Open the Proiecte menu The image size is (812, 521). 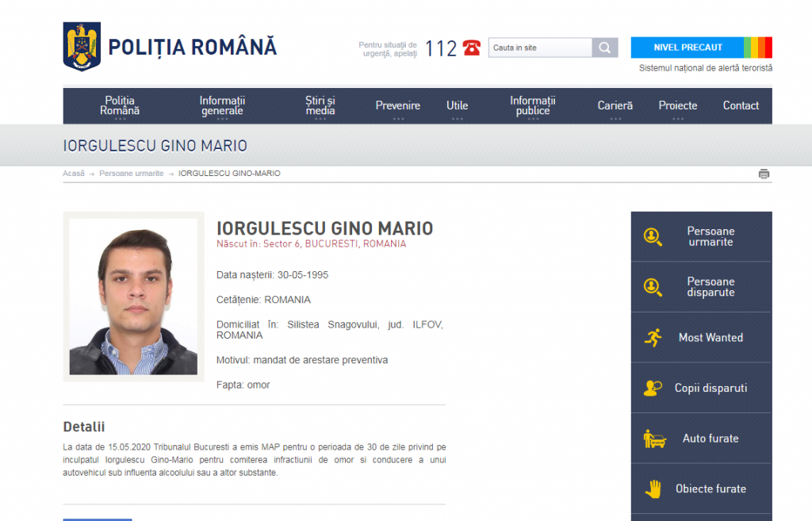point(678,105)
